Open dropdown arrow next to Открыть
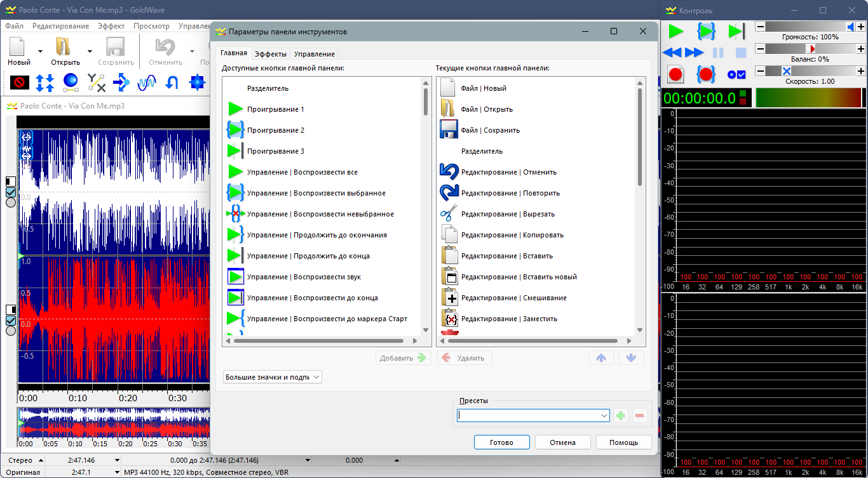Image resolution: width=868 pixels, height=478 pixels. click(90, 51)
